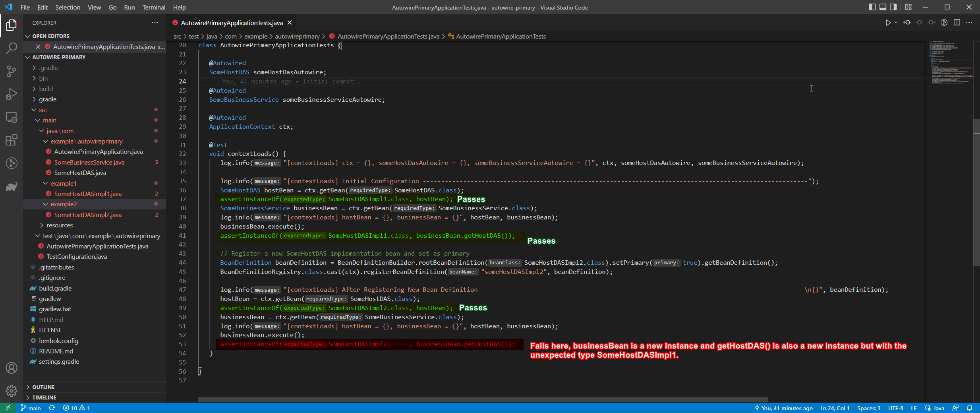The height and width of the screenshot is (413, 980).
Task: Open the Extensions view
Action: click(x=12, y=140)
